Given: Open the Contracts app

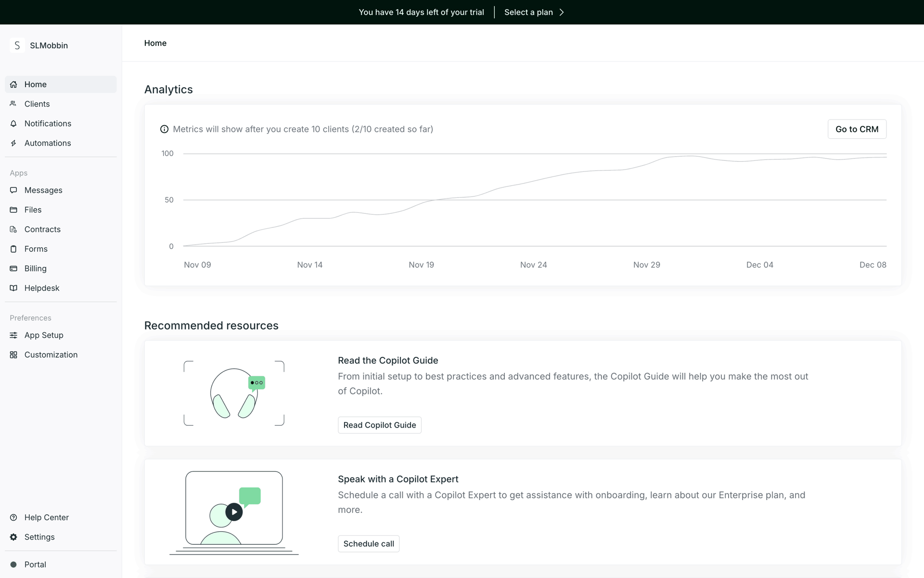Looking at the screenshot, I should pyautogui.click(x=61, y=229).
